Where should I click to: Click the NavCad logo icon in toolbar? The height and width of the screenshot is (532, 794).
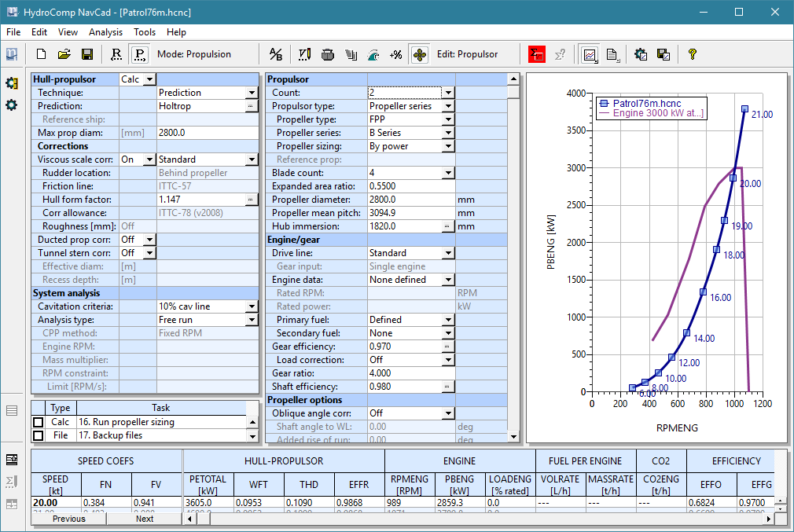12,54
